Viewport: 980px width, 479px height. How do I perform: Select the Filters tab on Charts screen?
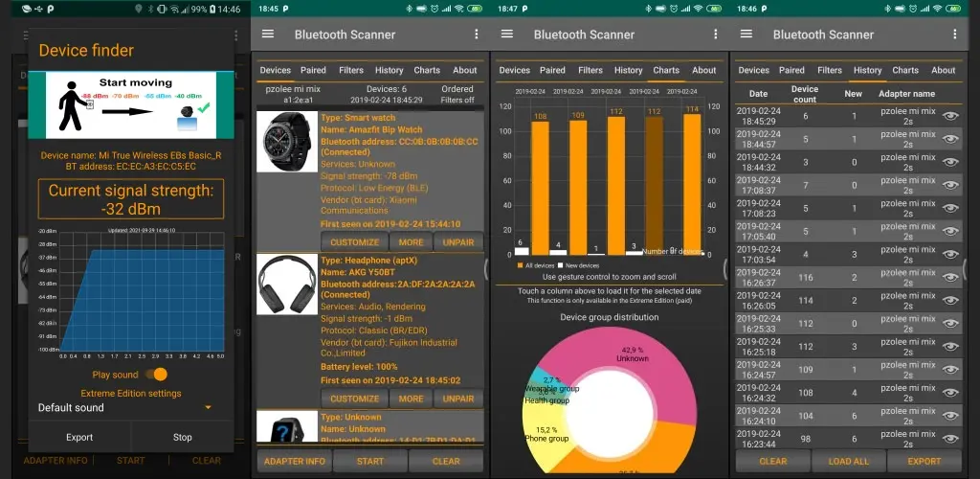click(590, 70)
